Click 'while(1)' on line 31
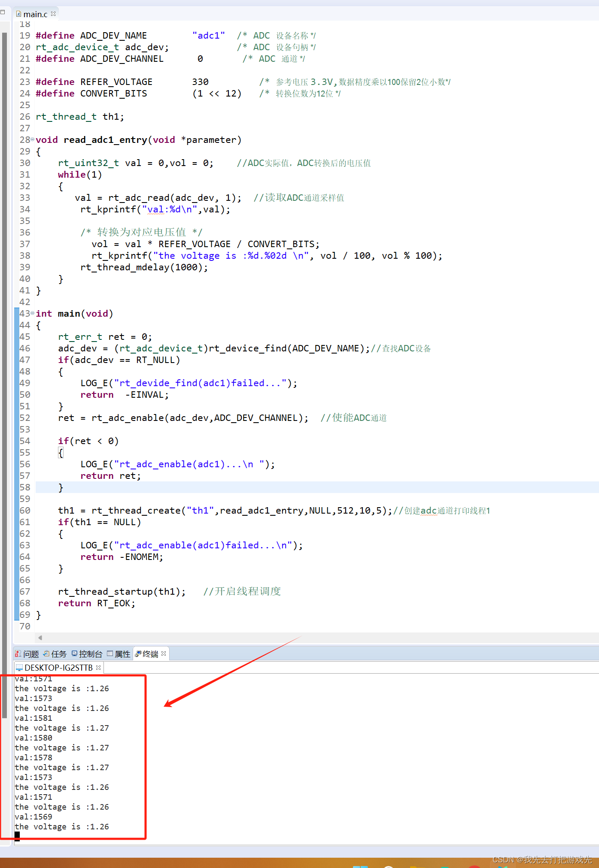The width and height of the screenshot is (599, 868). point(80,175)
